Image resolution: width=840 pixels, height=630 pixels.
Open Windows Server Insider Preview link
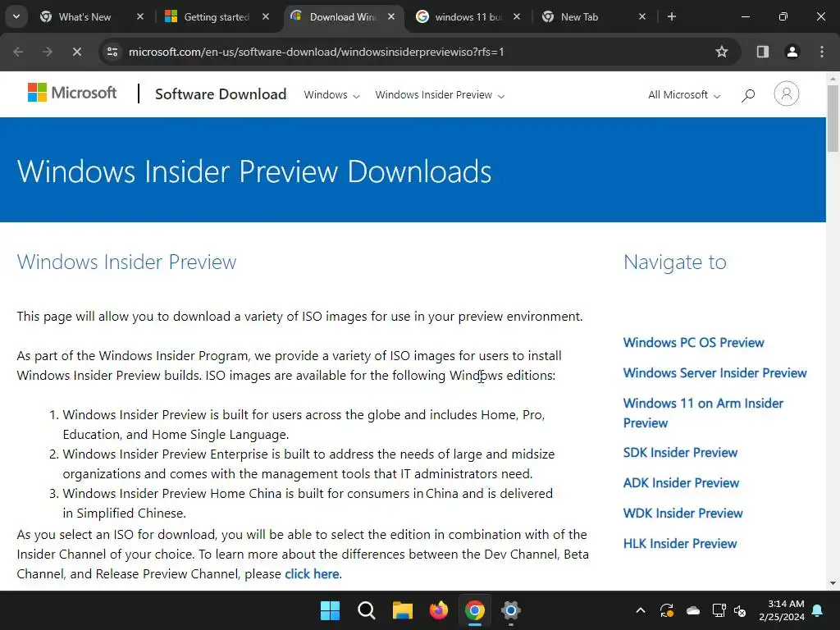point(714,373)
